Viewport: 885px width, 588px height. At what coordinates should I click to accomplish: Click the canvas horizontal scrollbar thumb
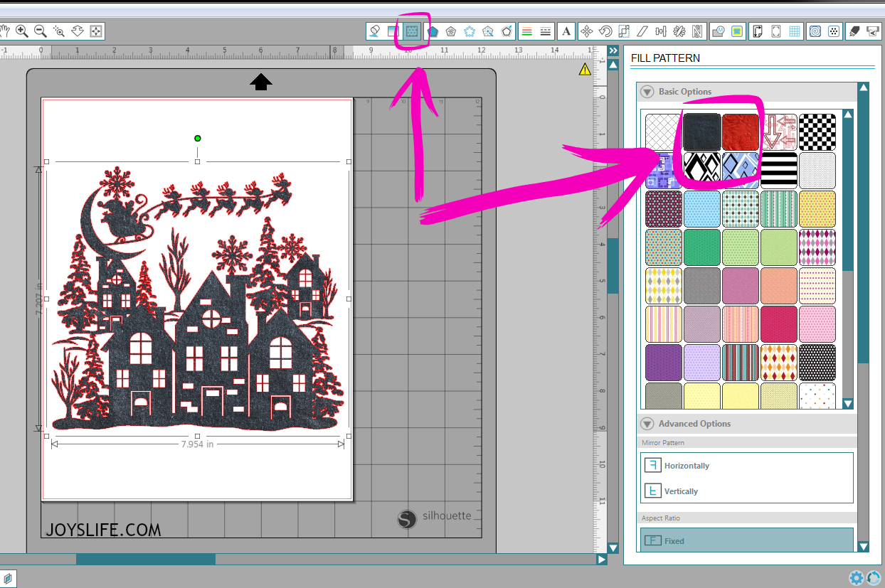coord(146,560)
